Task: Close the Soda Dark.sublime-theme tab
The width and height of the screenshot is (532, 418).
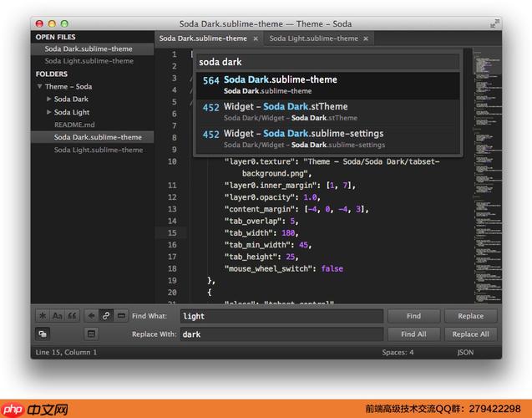Action: 256,38
